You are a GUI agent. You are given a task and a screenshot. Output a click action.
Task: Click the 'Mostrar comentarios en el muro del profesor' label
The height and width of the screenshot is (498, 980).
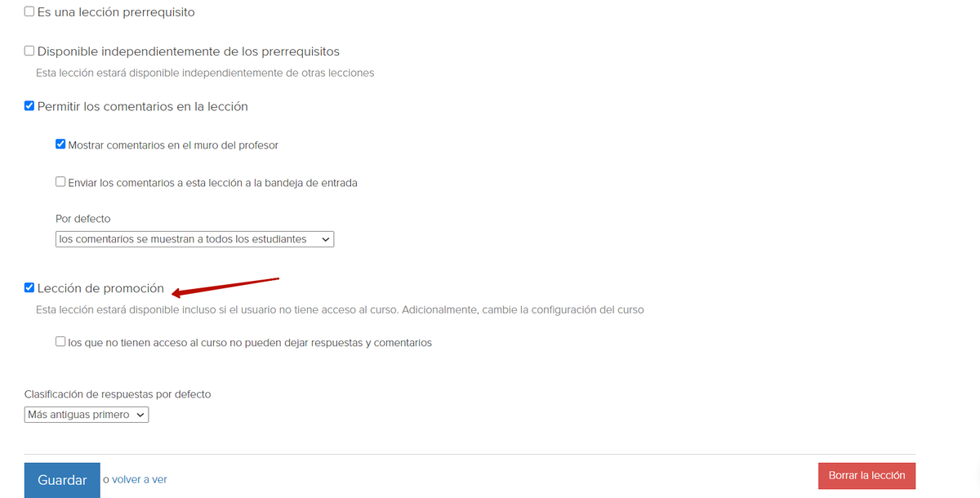pyautogui.click(x=173, y=145)
